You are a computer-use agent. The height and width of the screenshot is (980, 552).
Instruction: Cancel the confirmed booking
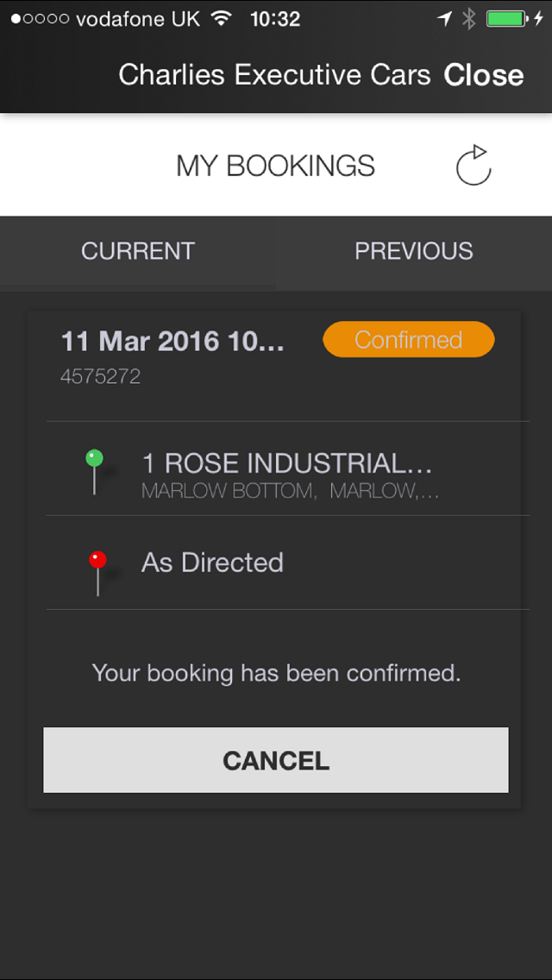tap(276, 760)
